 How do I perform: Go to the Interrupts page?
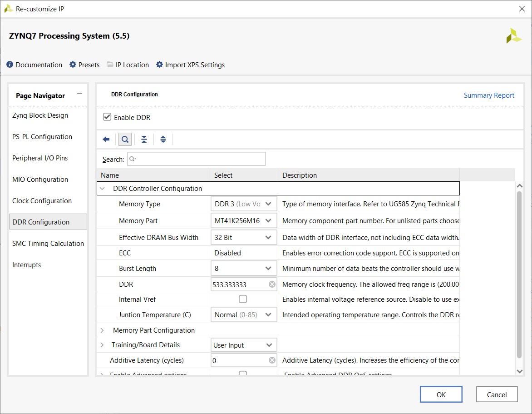click(26, 265)
